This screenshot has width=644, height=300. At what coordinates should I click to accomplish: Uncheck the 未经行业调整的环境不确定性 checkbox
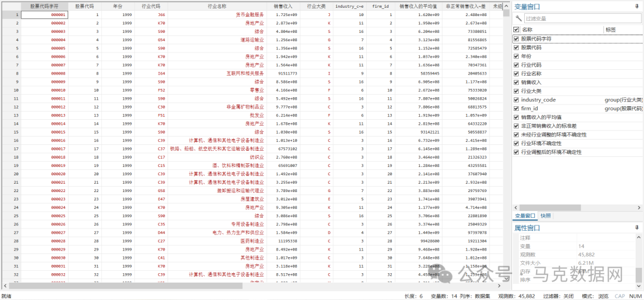[516, 134]
